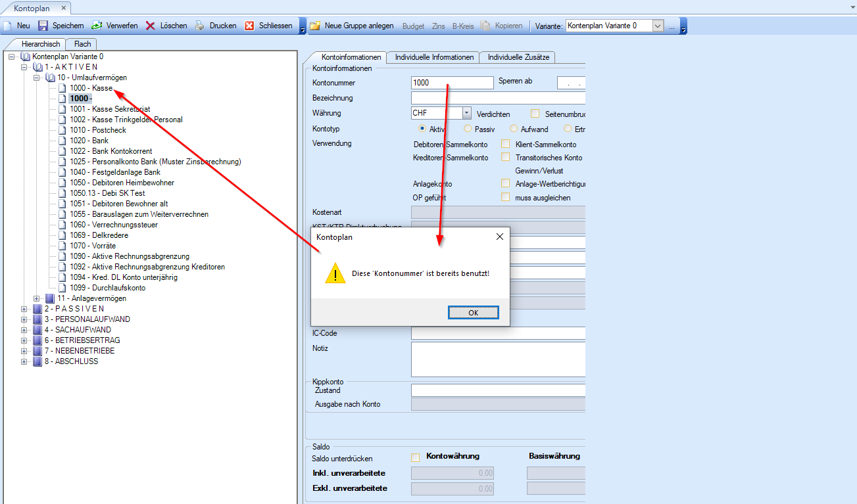Save the account with the Speichern icon
The height and width of the screenshot is (504, 857).
click(43, 26)
